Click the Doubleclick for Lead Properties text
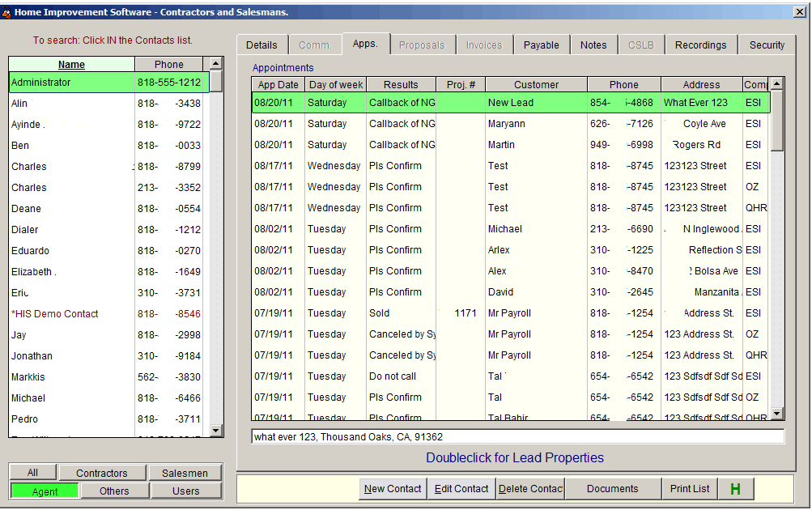 pyautogui.click(x=515, y=457)
